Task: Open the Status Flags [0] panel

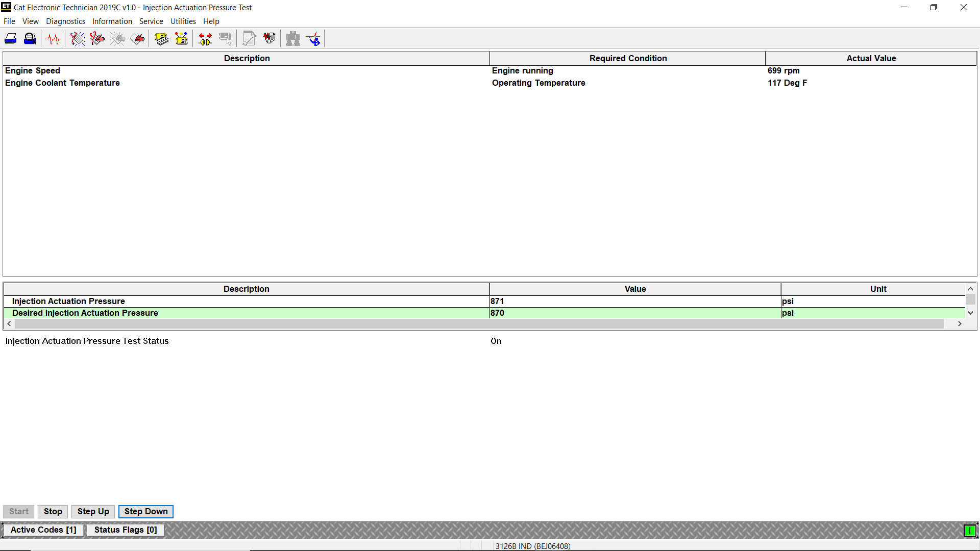Action: click(x=126, y=530)
